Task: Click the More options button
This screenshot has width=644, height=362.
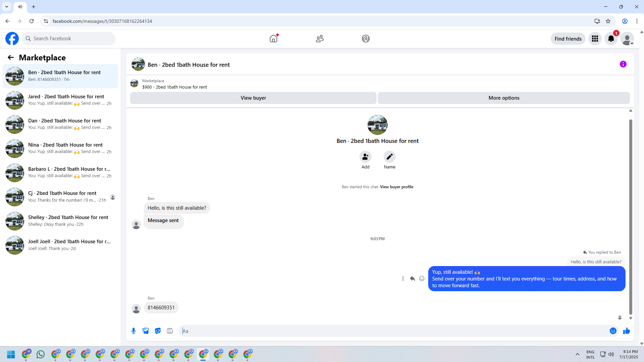Action: pos(504,98)
